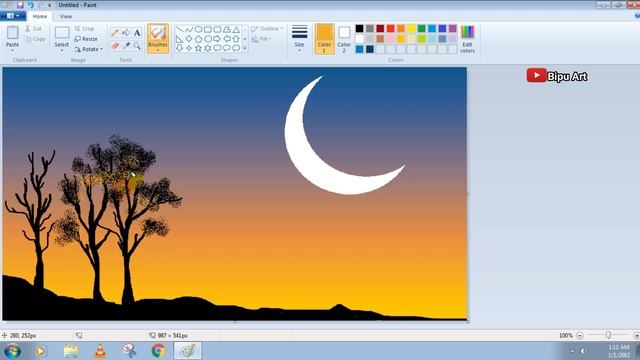Choose the Triangle shape

tap(236, 29)
